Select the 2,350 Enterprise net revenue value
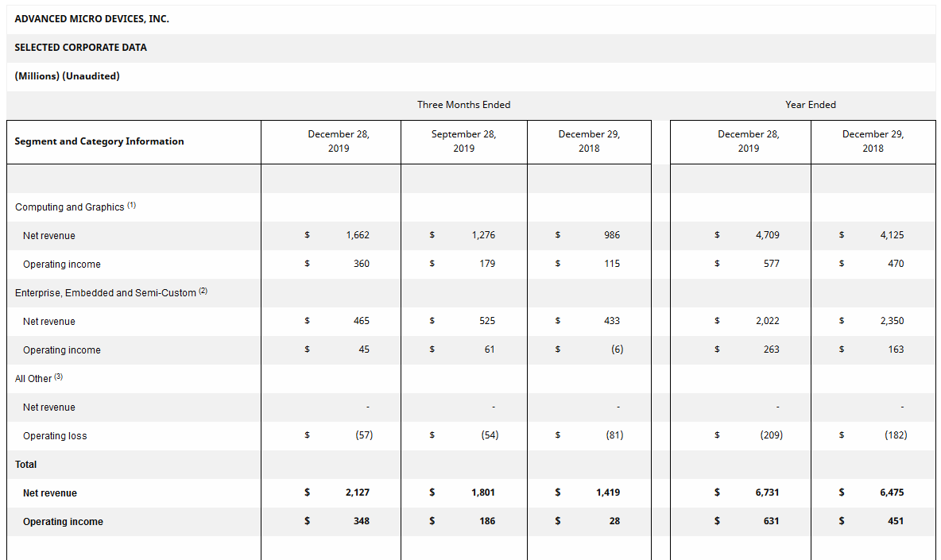Screen dimensions: 941x560 click(x=892, y=321)
